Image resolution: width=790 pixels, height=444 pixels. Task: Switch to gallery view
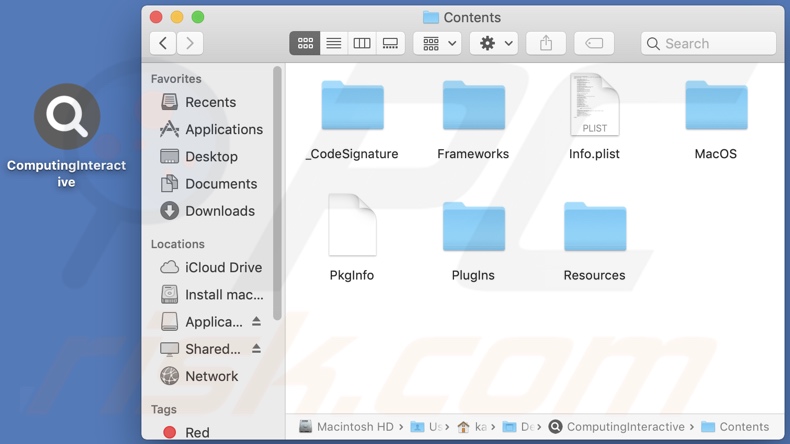click(390, 43)
